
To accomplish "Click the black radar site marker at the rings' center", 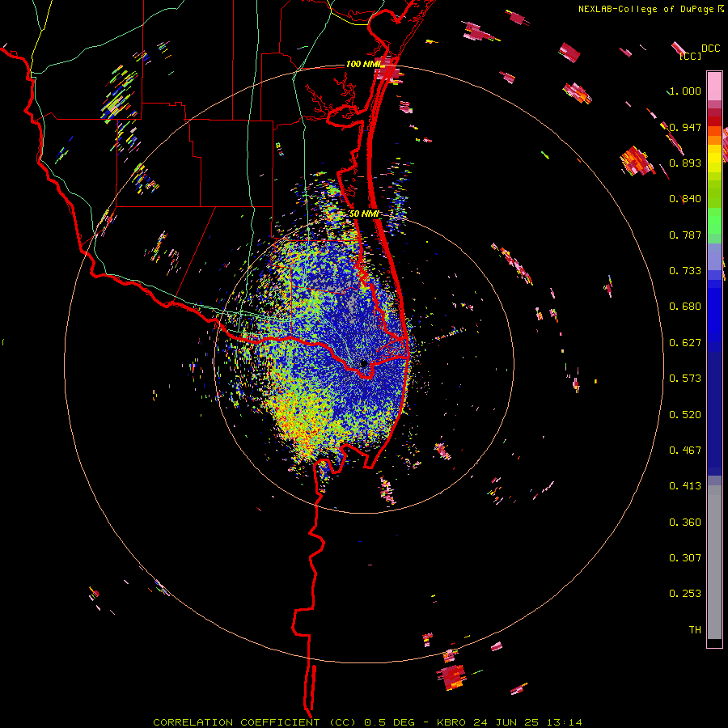I will tap(364, 363).
